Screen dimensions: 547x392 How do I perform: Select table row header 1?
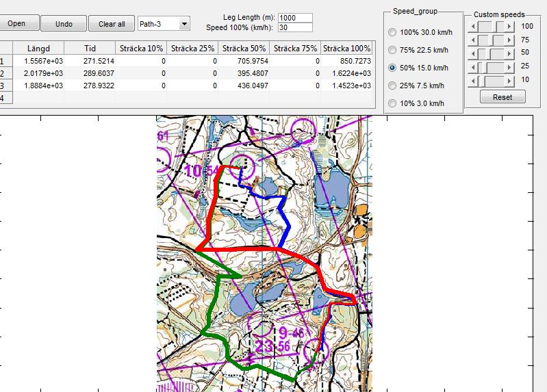coord(6,61)
